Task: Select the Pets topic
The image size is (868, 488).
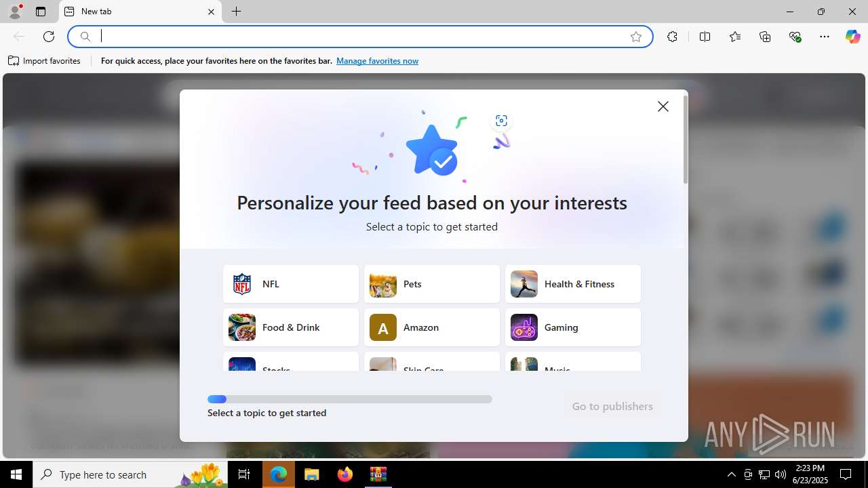Action: pos(432,284)
